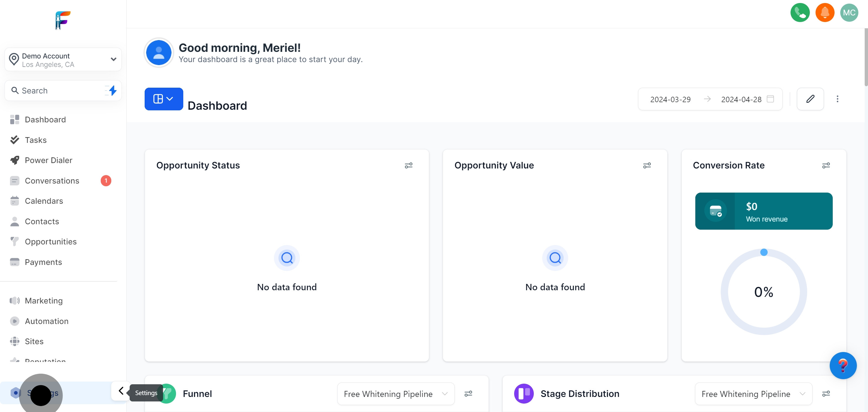
Task: Open Contacts in the sidebar
Action: (x=42, y=221)
